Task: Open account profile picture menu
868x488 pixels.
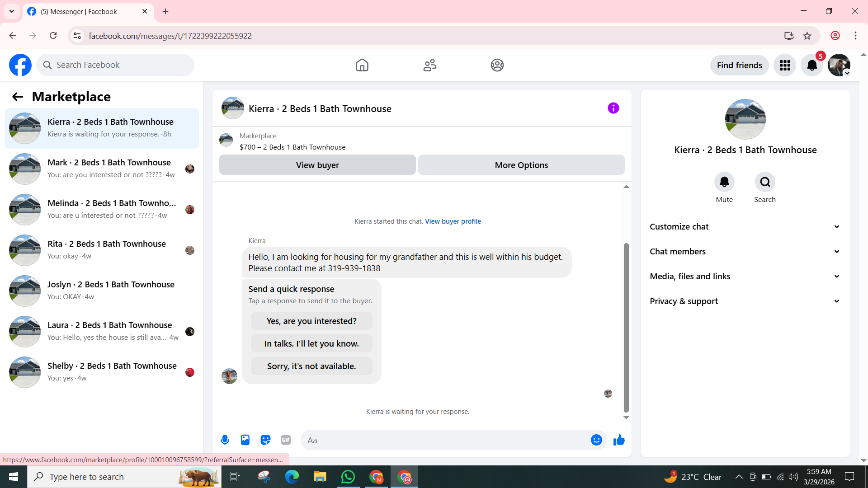Action: 839,65
